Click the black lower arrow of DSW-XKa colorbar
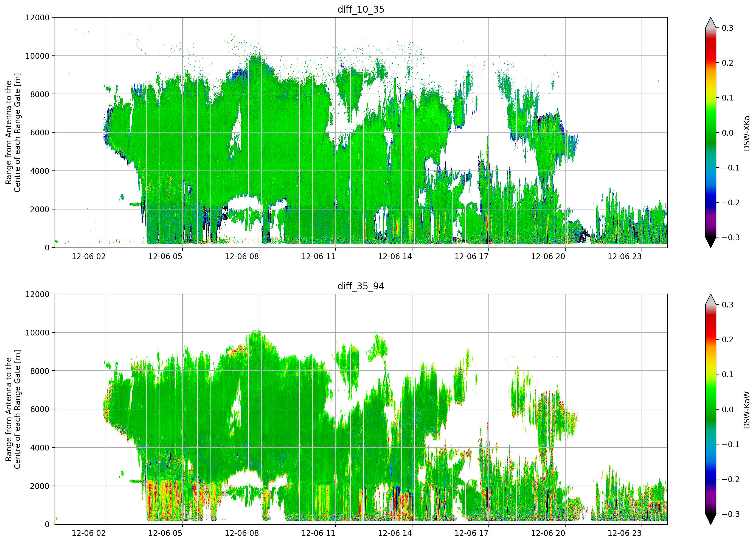Image resolution: width=756 pixels, height=543 pixels. pyautogui.click(x=711, y=242)
